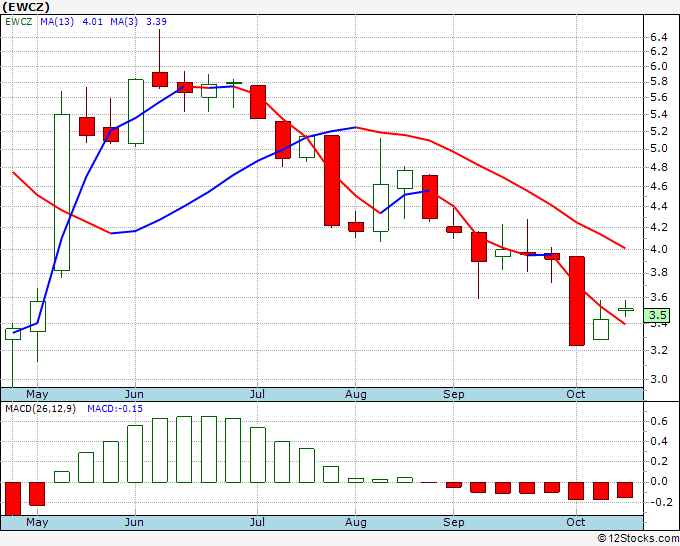The image size is (680, 546).
Task: Click the 6.4 price axis label
Action: (x=659, y=38)
